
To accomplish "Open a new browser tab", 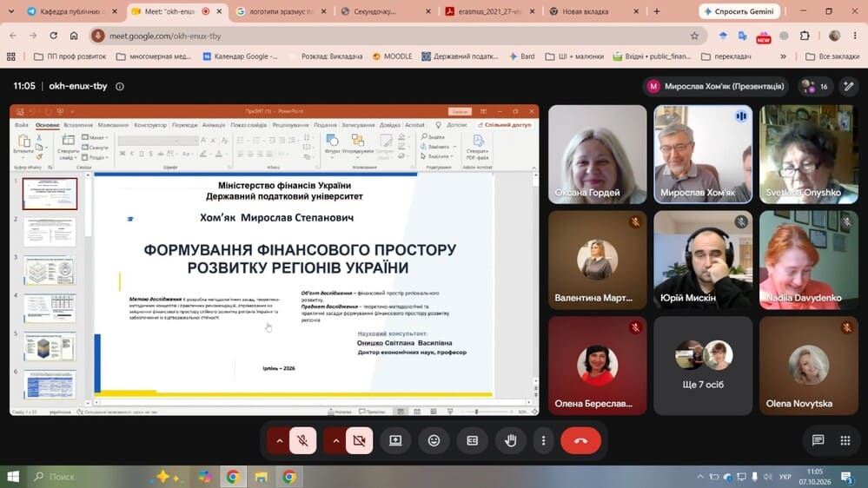I will coord(657,11).
